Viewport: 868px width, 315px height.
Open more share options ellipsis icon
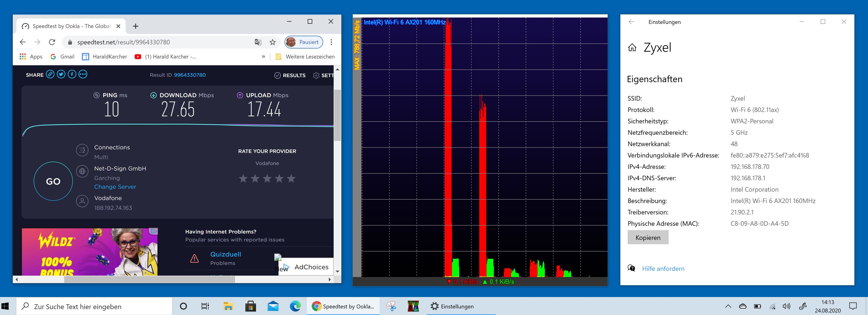click(83, 74)
